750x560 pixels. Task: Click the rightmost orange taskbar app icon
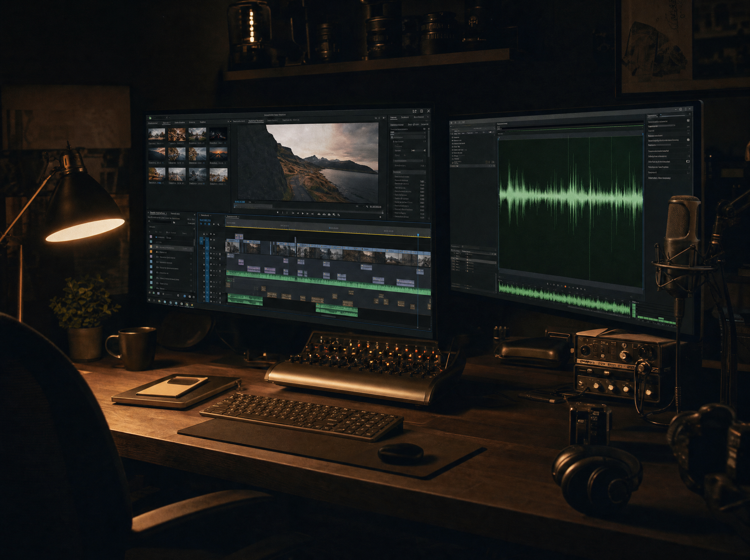tap(192, 305)
